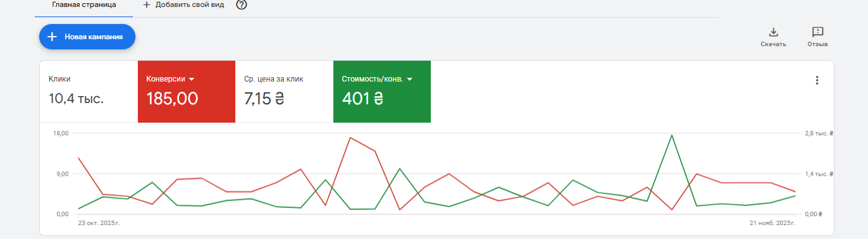Expand the Конверсии metric dropdown arrow
The width and height of the screenshot is (868, 239).
[x=191, y=79]
